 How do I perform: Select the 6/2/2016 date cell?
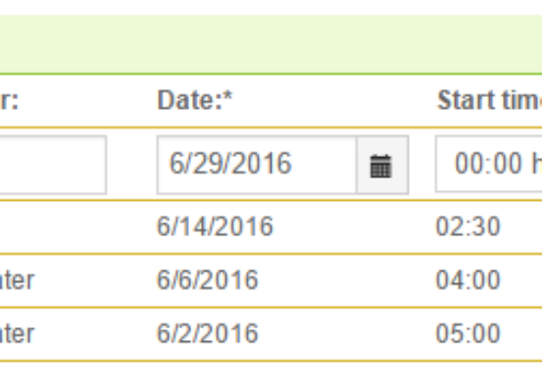(x=208, y=333)
